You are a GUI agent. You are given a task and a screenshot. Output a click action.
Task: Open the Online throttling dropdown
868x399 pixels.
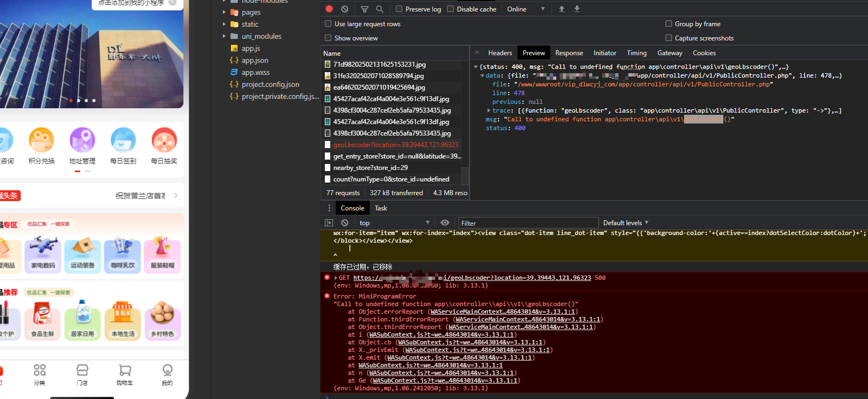(x=525, y=9)
